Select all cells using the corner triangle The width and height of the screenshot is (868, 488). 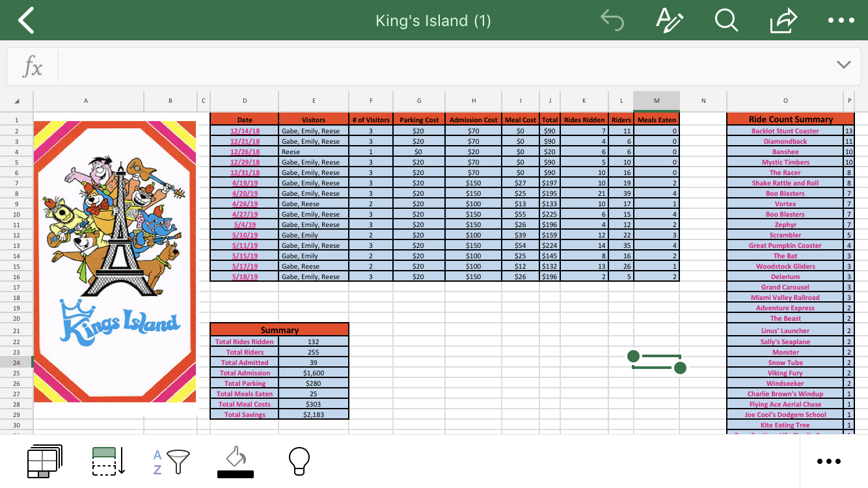pos(16,101)
